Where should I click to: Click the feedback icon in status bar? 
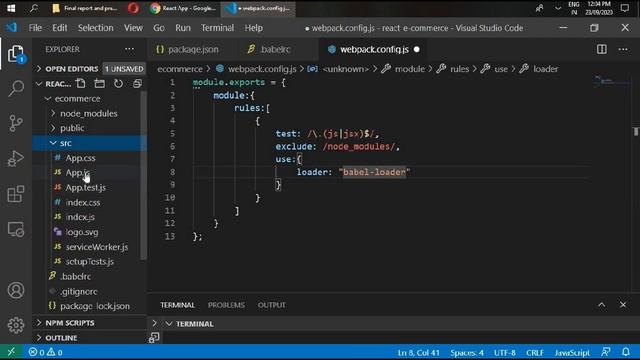coord(606,352)
